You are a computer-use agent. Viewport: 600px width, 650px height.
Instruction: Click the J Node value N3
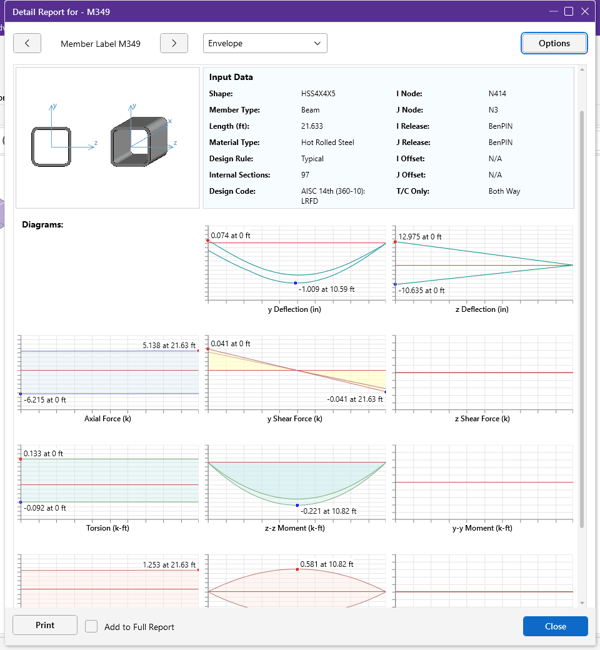[x=493, y=110]
